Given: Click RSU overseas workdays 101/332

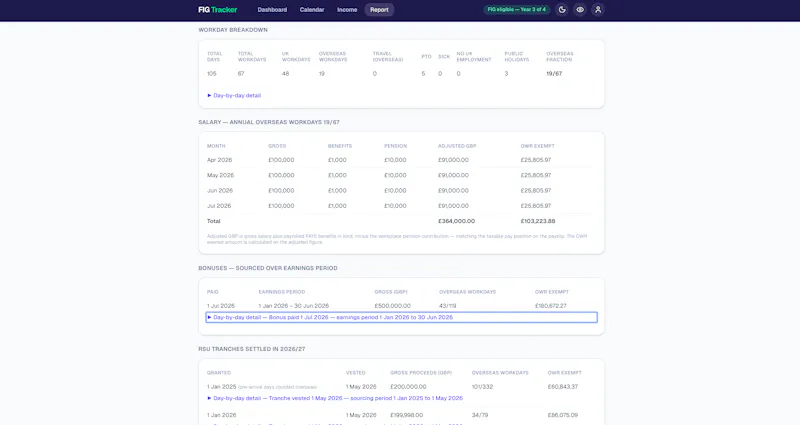Looking at the screenshot, I should (482, 387).
